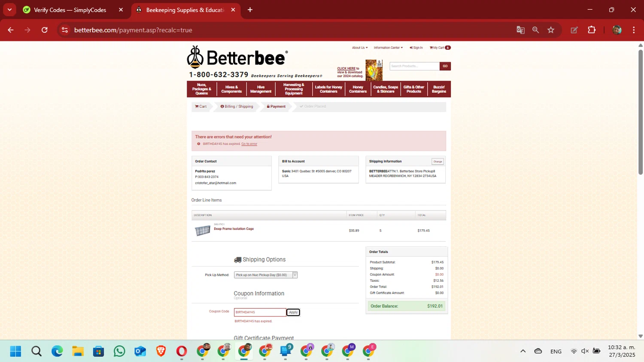Launch Brave browser from taskbar
The height and width of the screenshot is (362, 644).
coord(161,351)
